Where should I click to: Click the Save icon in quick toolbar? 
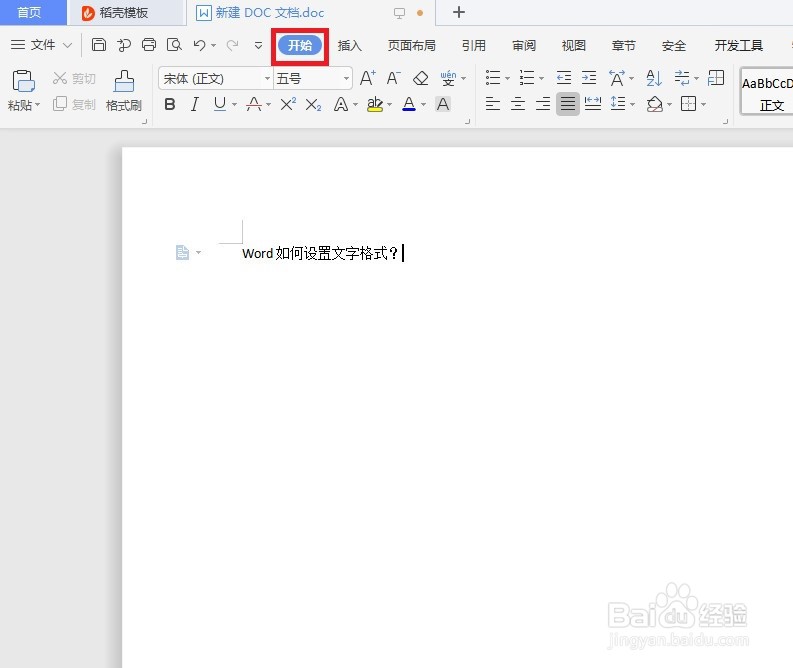pyautogui.click(x=99, y=45)
